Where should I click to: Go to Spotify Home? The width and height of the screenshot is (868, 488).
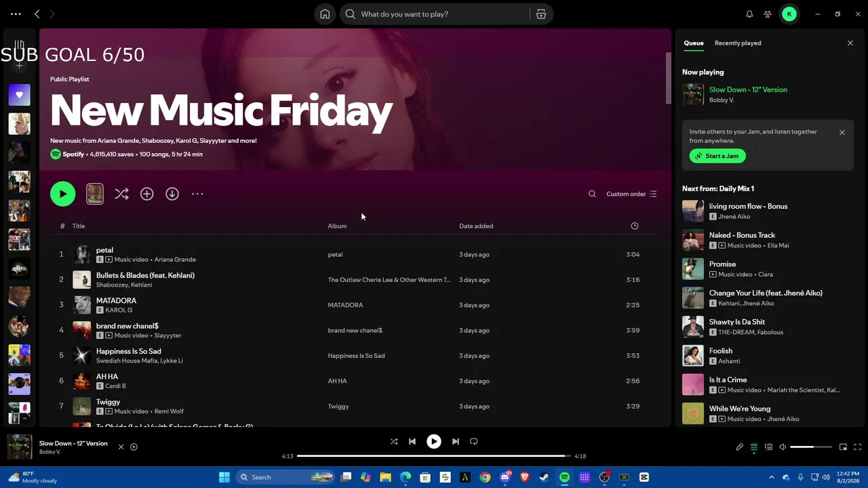pyautogui.click(x=325, y=14)
